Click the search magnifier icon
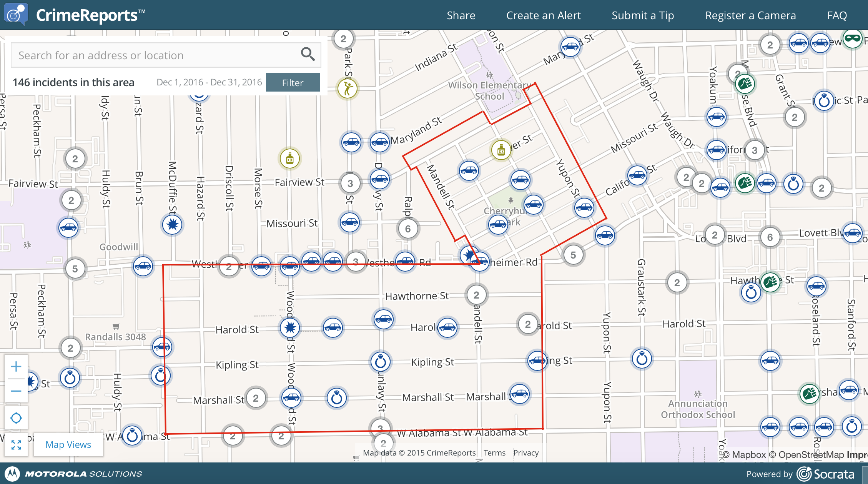The width and height of the screenshot is (868, 484). click(308, 54)
